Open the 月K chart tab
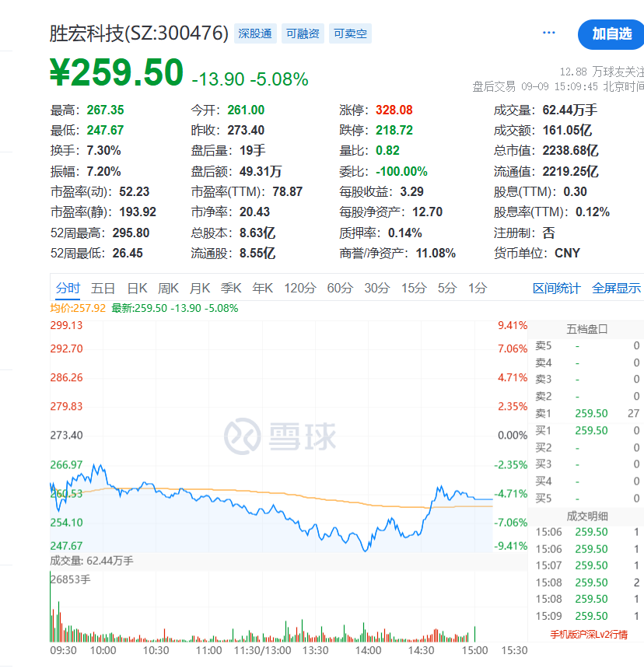The width and height of the screenshot is (644, 672). tap(200, 288)
